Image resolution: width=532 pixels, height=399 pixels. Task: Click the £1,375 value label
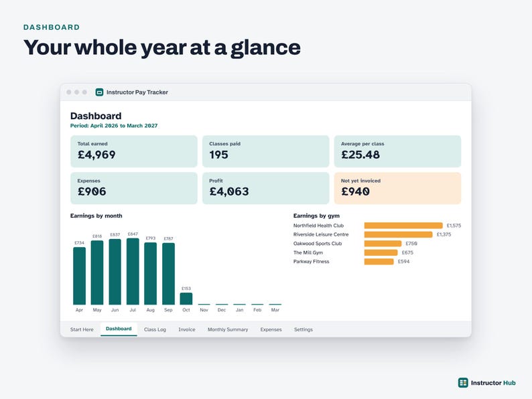click(x=444, y=234)
